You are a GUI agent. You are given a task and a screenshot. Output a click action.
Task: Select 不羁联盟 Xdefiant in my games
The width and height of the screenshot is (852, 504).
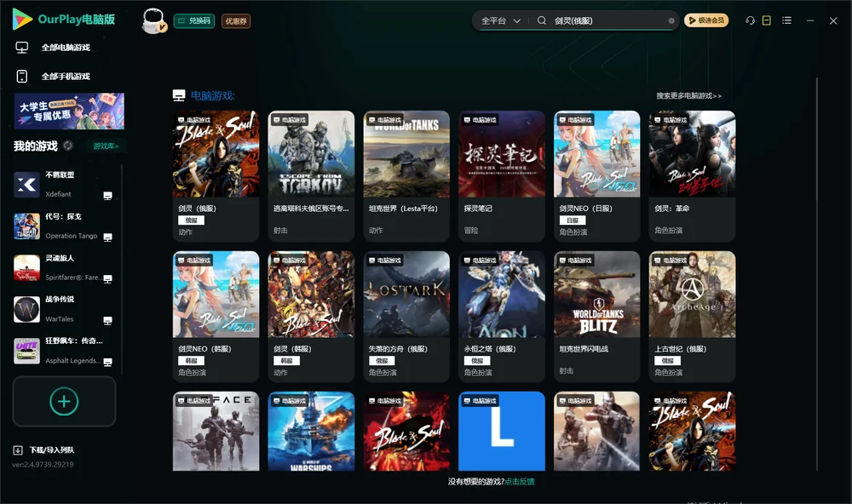tap(64, 184)
